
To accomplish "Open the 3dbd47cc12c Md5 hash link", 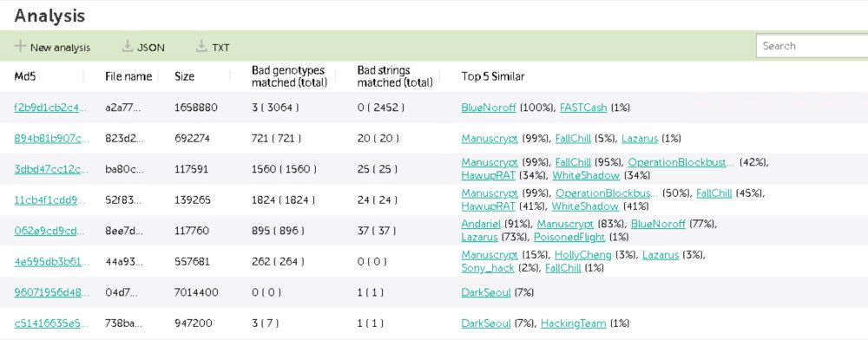I will pos(51,168).
